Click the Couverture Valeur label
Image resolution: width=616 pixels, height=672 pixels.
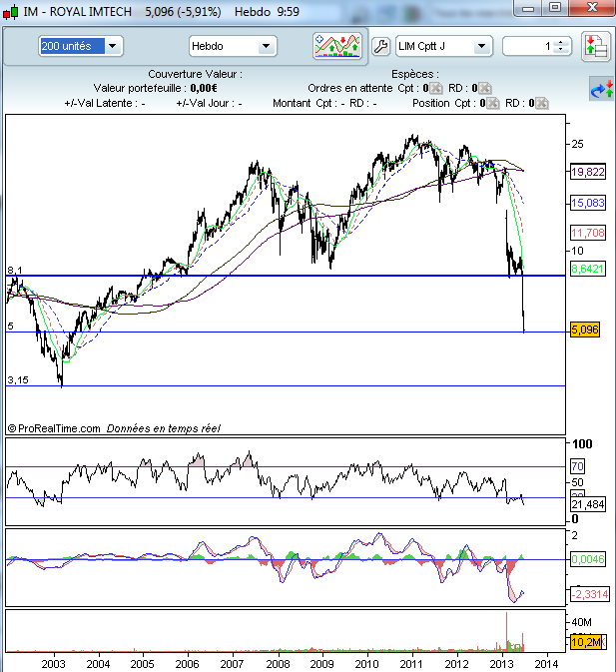tap(195, 74)
